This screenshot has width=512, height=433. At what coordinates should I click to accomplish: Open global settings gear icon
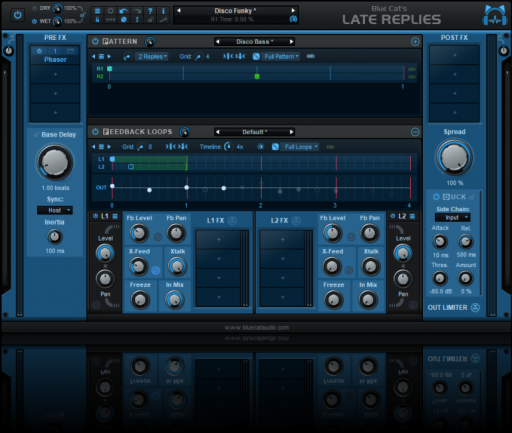coord(110,11)
